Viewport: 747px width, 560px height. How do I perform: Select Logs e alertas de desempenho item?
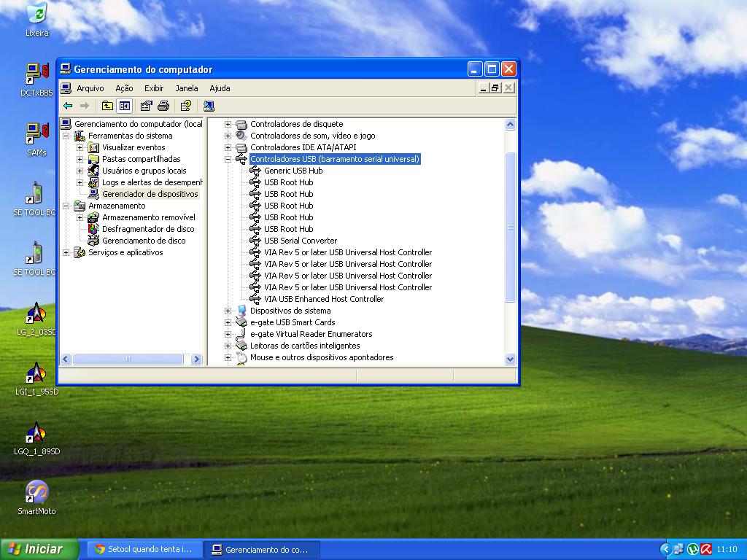click(x=152, y=182)
